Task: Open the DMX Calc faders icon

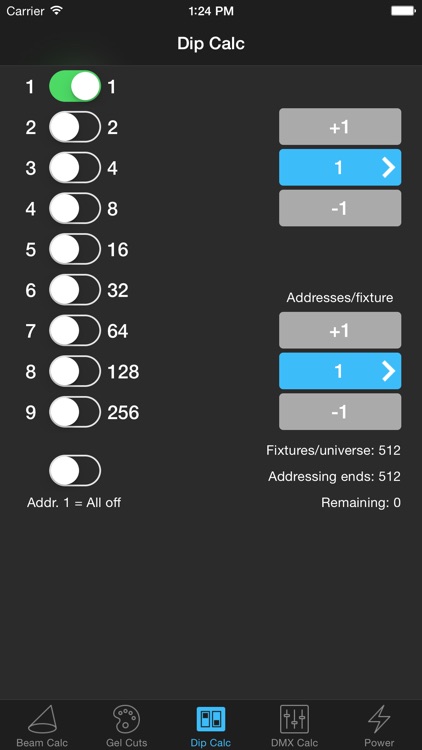Action: 294,719
